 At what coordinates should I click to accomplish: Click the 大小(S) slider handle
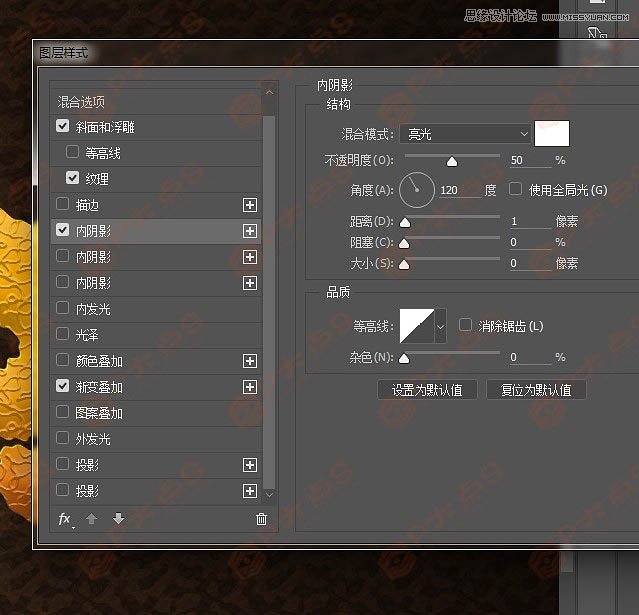click(404, 265)
